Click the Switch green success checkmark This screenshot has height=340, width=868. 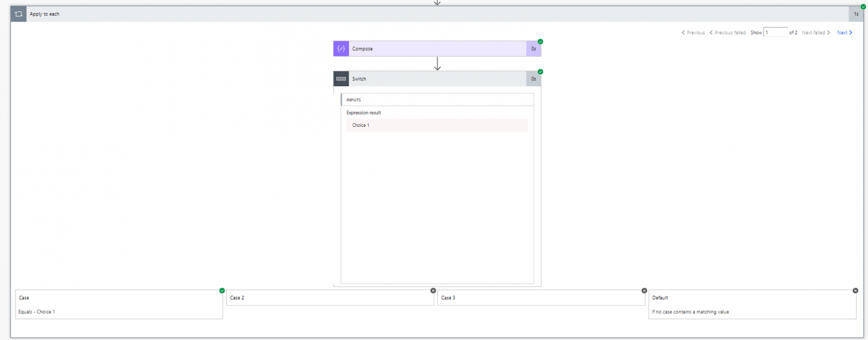[x=540, y=72]
